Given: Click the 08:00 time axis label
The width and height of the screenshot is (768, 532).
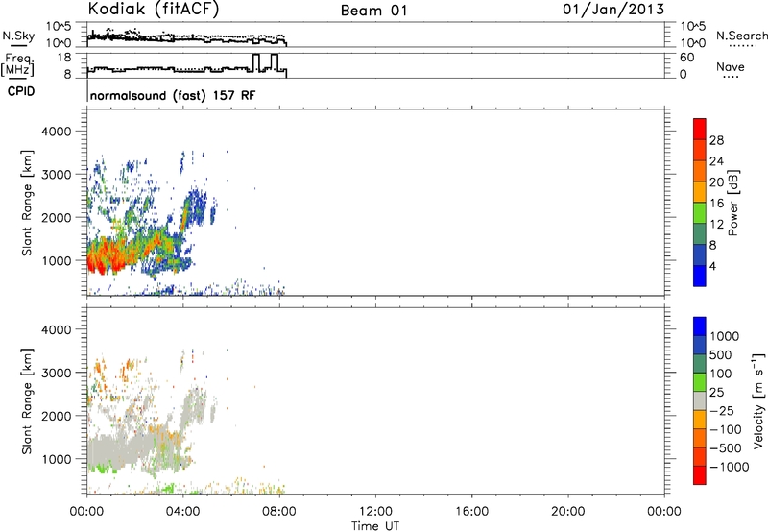Looking at the screenshot, I should click(x=279, y=511).
